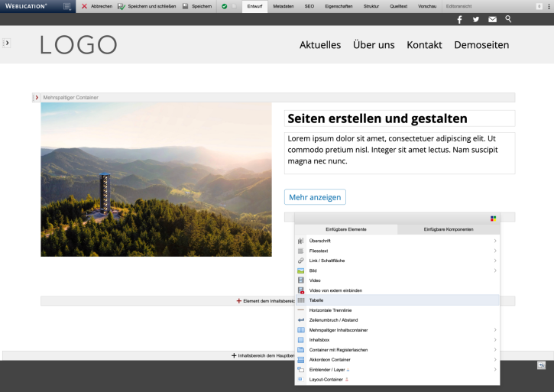Image resolution: width=554 pixels, height=392 pixels.
Task: Open the Einfügbare Komponenten tab
Action: (x=449, y=229)
